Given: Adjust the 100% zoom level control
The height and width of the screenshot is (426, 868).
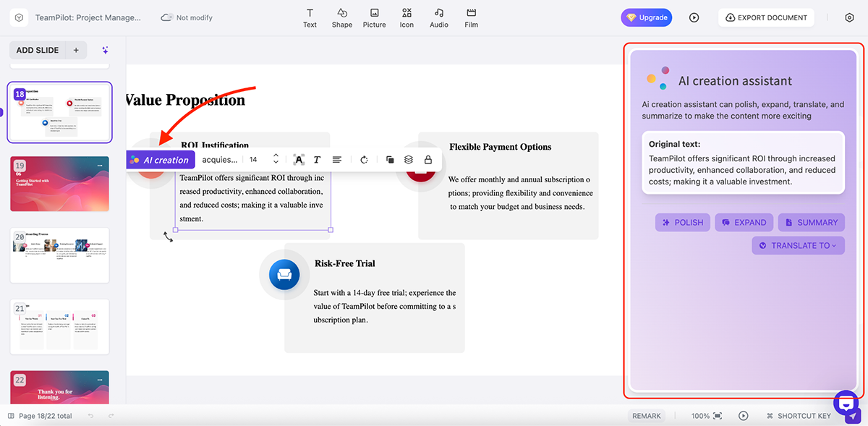Looking at the screenshot, I should click(x=706, y=416).
